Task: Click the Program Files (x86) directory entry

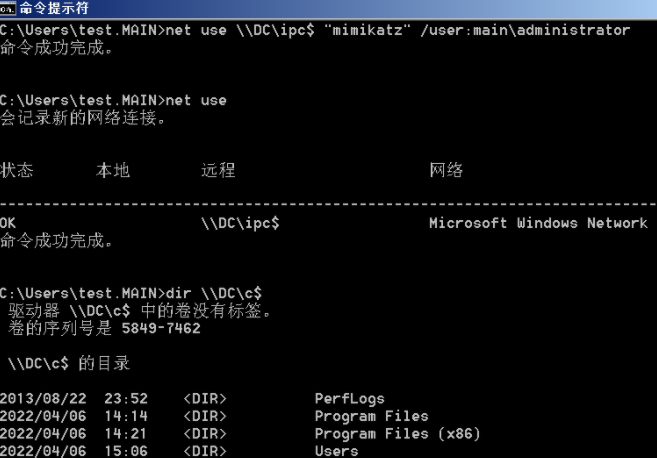Action: 397,434
